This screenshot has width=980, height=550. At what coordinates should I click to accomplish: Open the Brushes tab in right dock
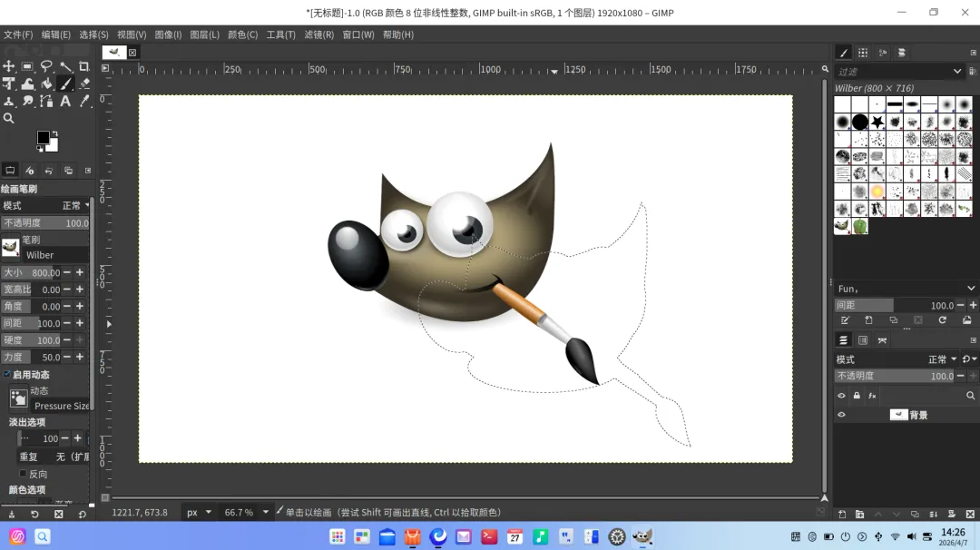coord(844,53)
